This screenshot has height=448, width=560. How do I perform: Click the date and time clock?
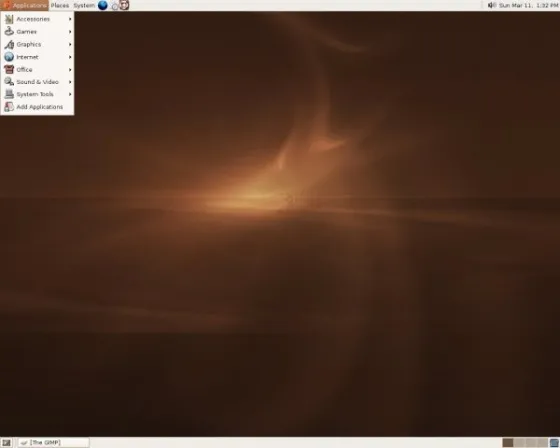[528, 5]
